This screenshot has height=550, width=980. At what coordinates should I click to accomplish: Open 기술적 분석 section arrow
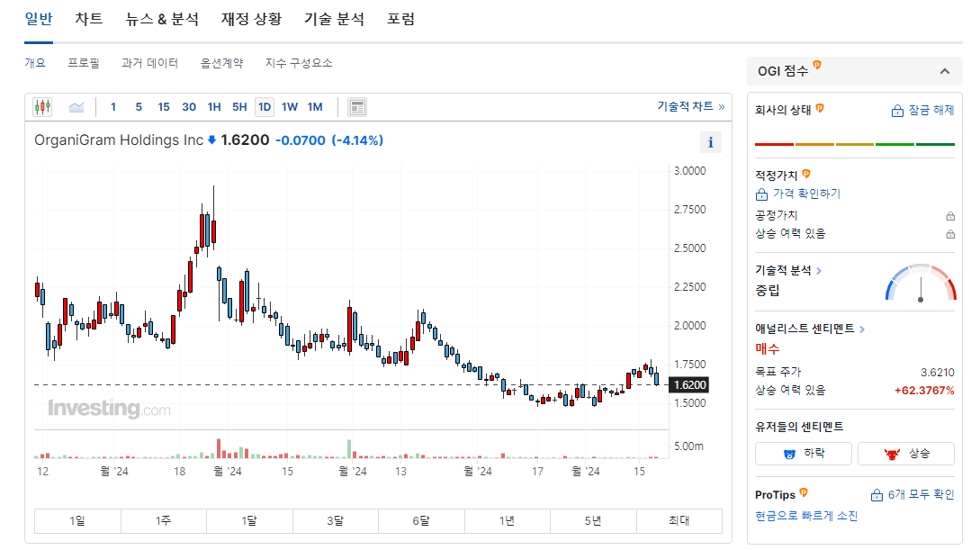[819, 271]
